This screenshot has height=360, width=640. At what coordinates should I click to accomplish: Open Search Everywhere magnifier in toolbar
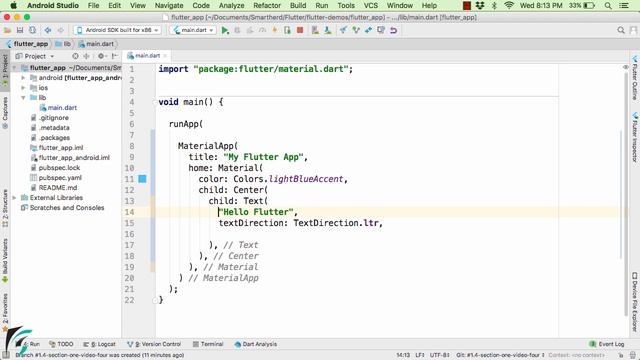point(621,30)
